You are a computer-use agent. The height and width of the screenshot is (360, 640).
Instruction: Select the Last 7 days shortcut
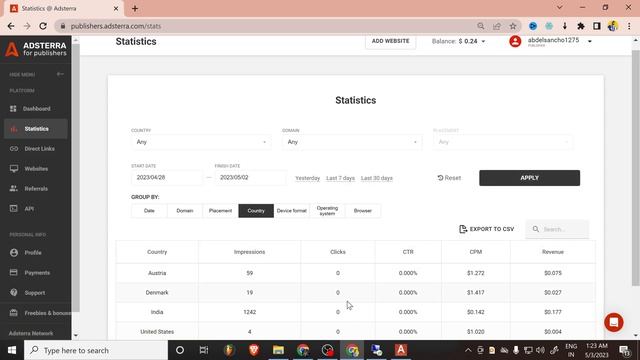tap(340, 178)
